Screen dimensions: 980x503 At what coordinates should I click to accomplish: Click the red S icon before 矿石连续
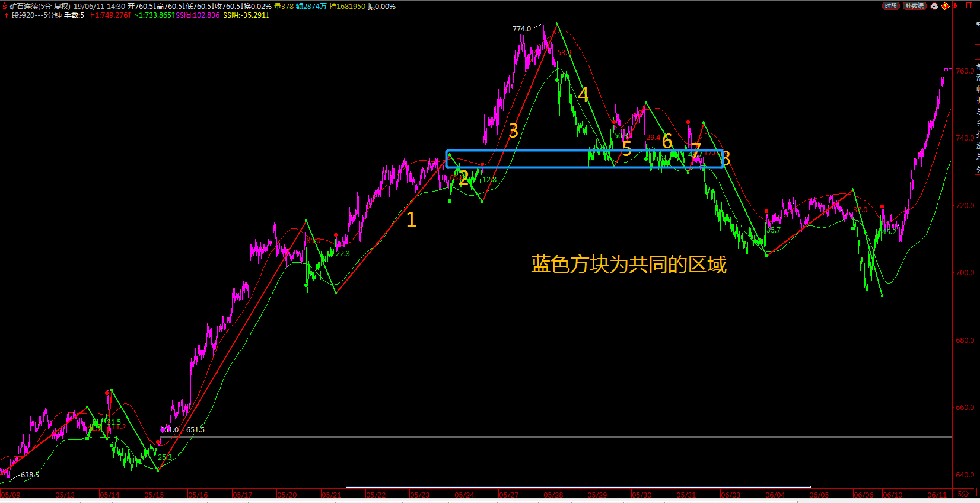pyautogui.click(x=4, y=7)
